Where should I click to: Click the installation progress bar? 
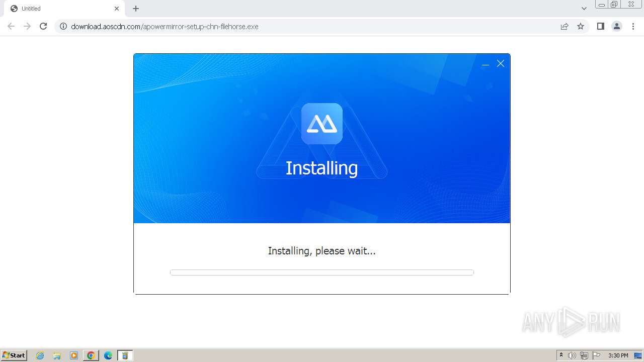322,273
